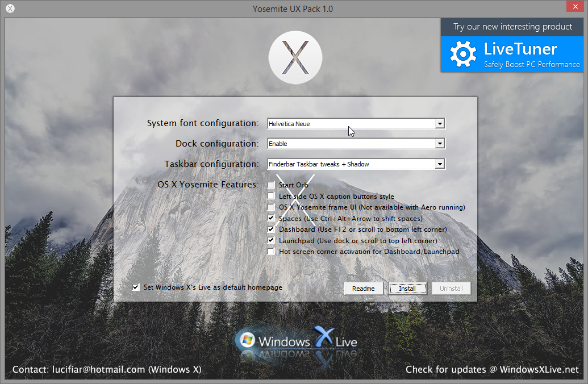Open the System font configuration dropdown arrow
The height and width of the screenshot is (384, 588).
(440, 123)
